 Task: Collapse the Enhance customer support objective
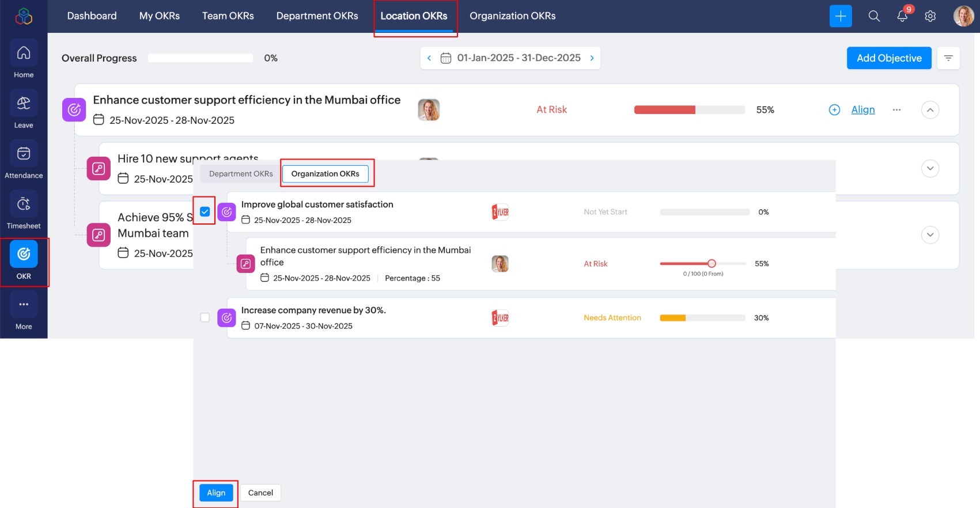click(x=930, y=110)
